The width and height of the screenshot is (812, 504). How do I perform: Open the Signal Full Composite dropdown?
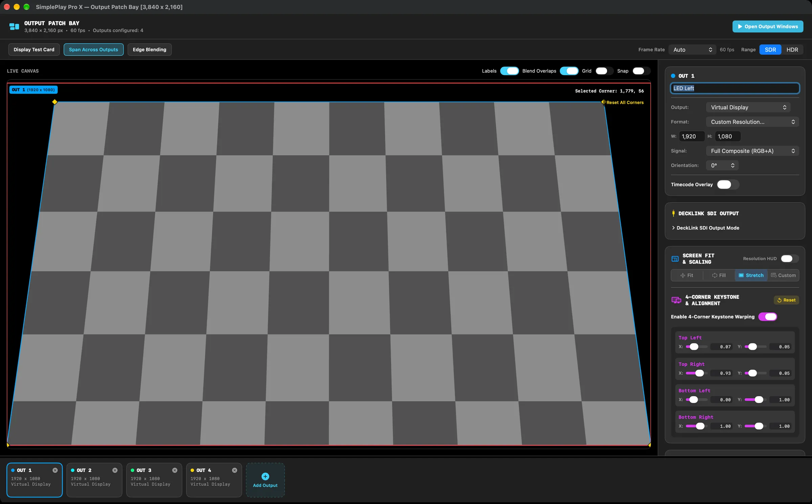click(752, 151)
